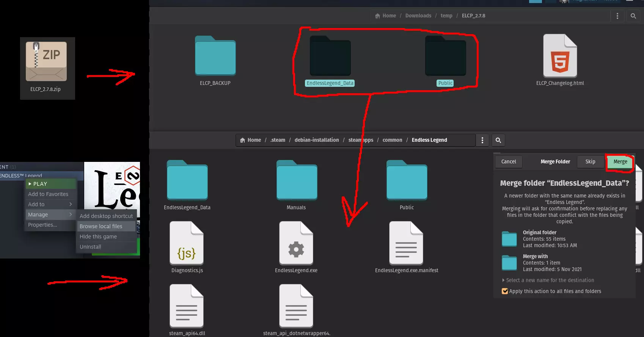Expand the Add to submenu

51,204
